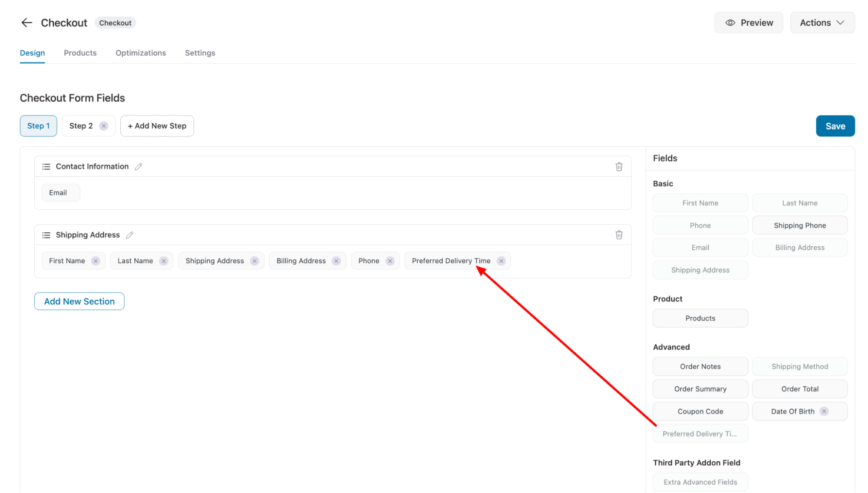Edit the Shipping Address section title pencil icon
This screenshot has height=493, width=868.
click(x=129, y=235)
